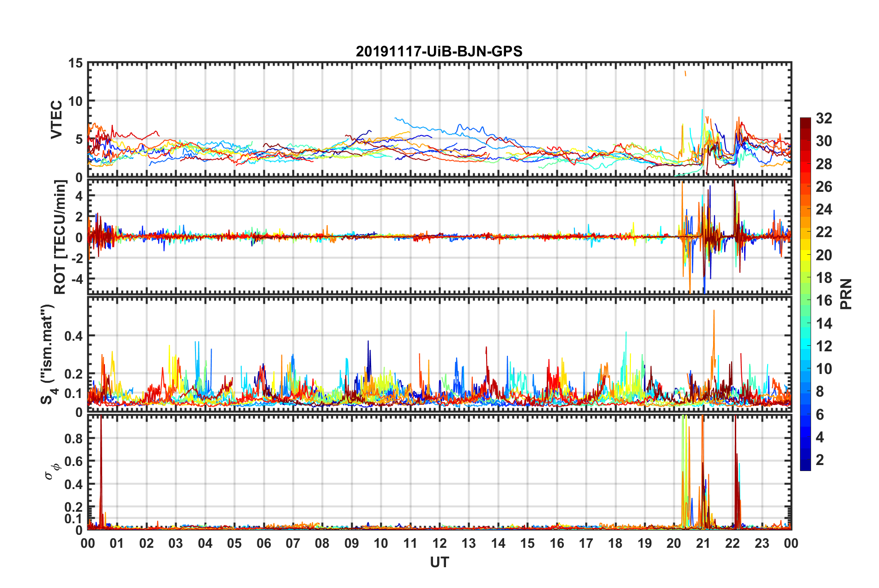The image size is (879, 588).
Task: Select the 05 hour tick on UT axis
Action: tap(234, 543)
